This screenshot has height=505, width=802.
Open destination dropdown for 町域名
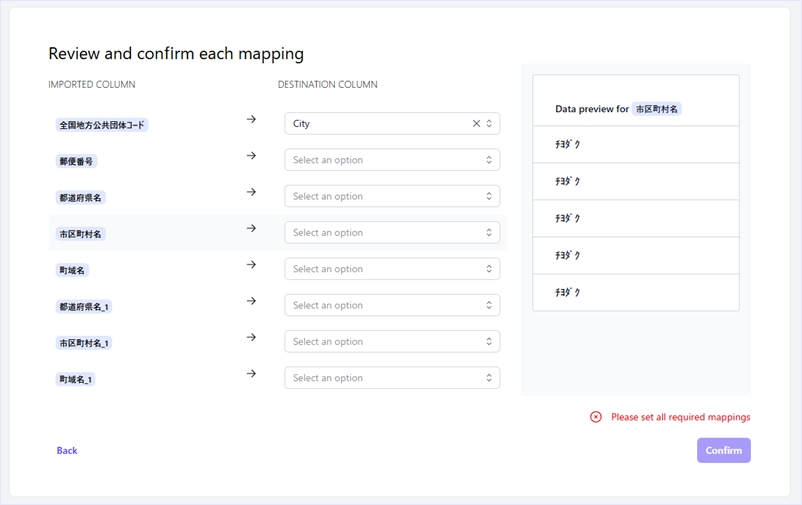coord(391,269)
